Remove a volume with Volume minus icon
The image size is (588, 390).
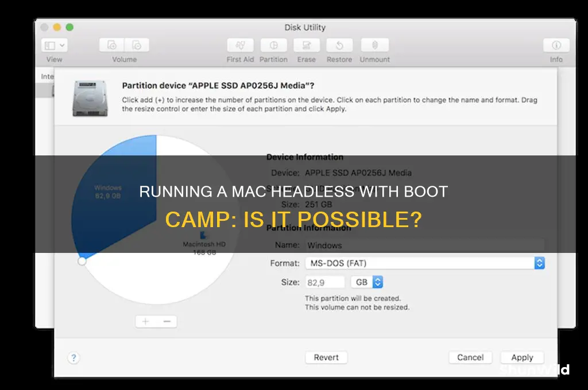click(137, 45)
